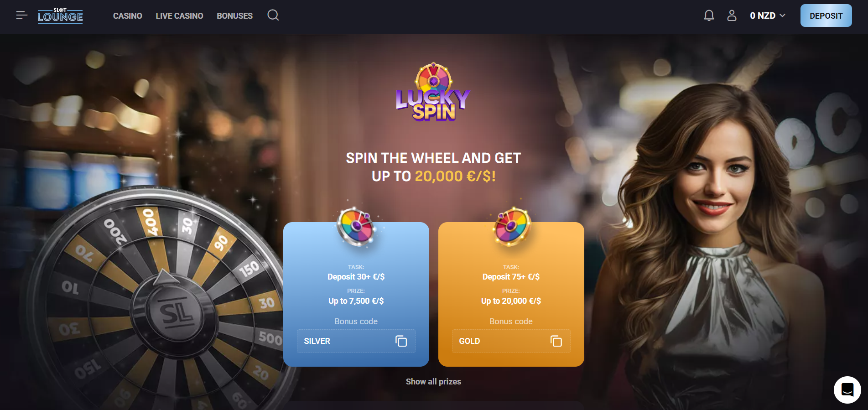Open the search magnifier icon

(x=273, y=15)
